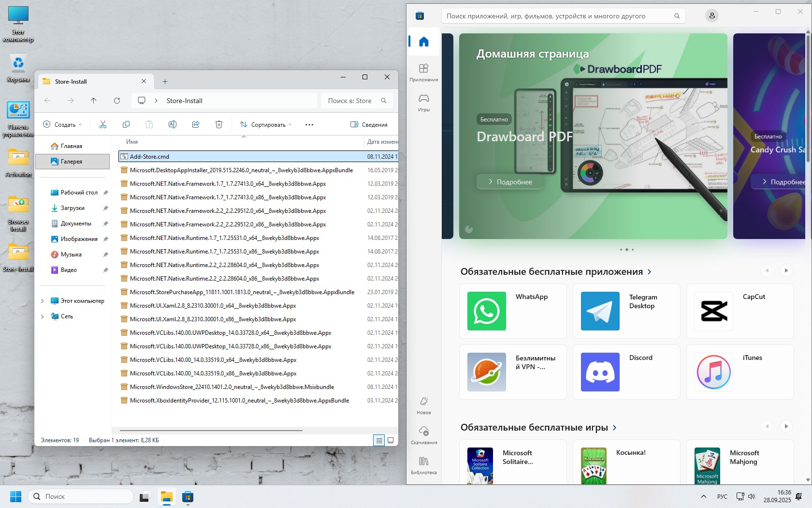Image resolution: width=812 pixels, height=508 pixels.
Task: Open the Games section in Store sidebar
Action: click(x=424, y=103)
